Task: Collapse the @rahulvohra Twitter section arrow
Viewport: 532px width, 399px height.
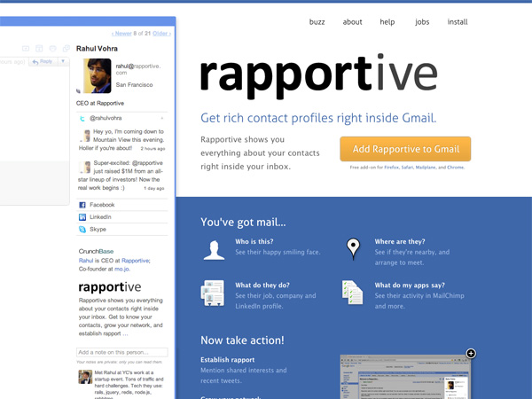Action: coord(161,118)
